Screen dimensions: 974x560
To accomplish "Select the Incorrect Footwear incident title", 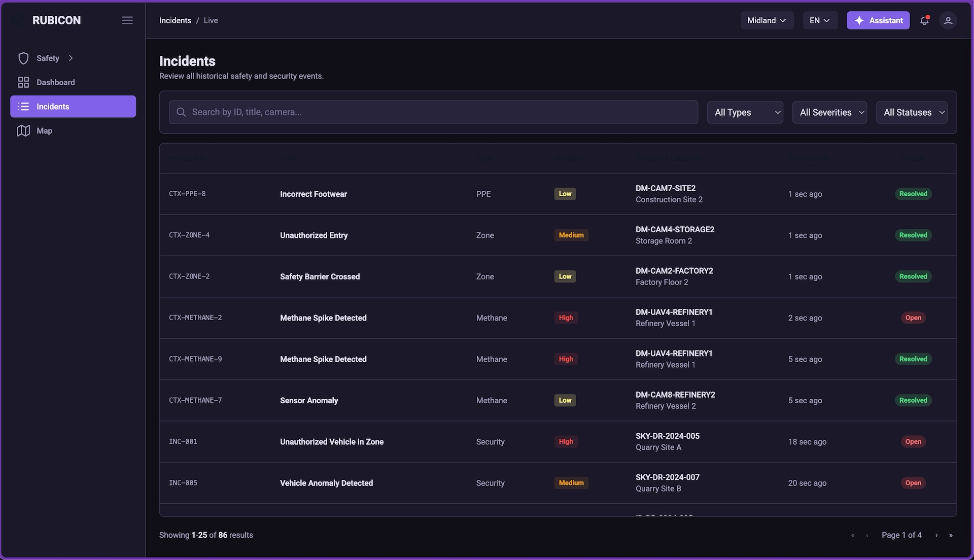I will [314, 194].
